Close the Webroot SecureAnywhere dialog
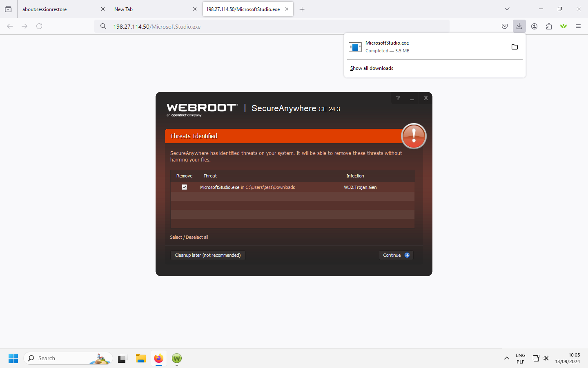The image size is (588, 368). pos(426,98)
